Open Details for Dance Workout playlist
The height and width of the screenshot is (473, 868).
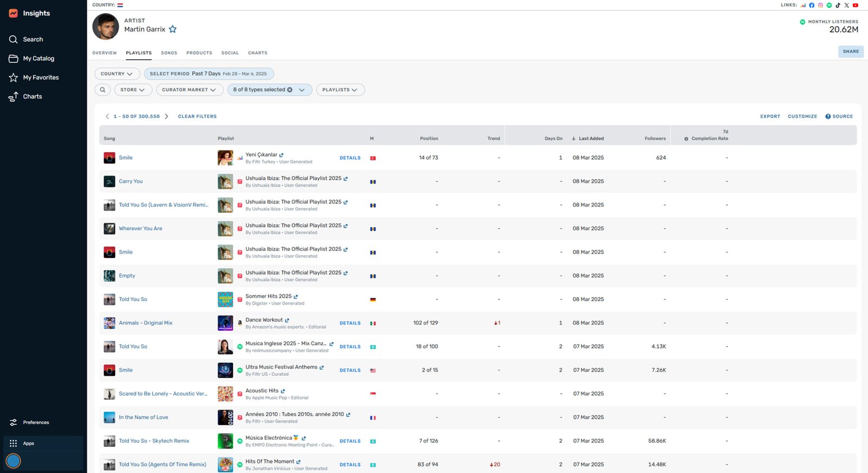point(350,323)
